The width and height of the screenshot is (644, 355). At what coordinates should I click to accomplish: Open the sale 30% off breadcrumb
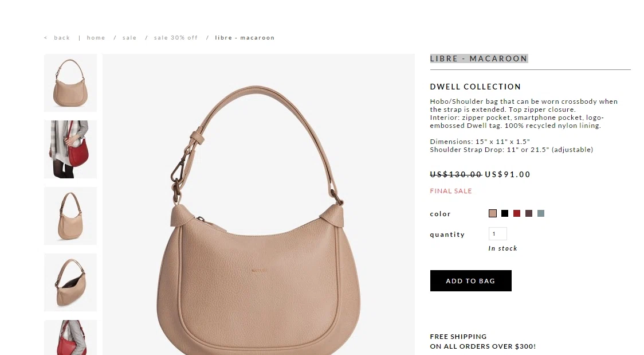pyautogui.click(x=176, y=38)
